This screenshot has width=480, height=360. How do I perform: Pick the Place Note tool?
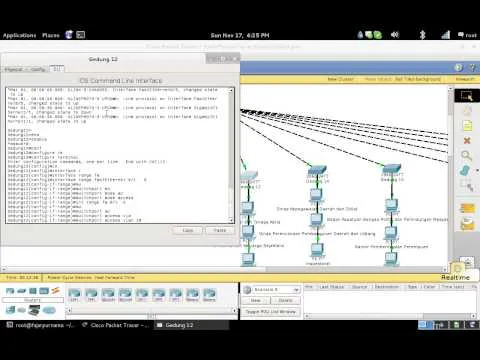(x=467, y=126)
